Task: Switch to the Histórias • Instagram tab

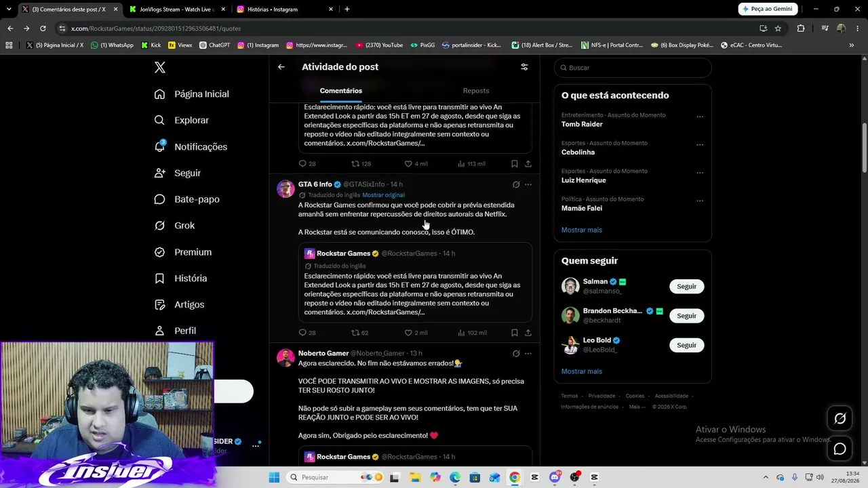Action: coord(285,9)
